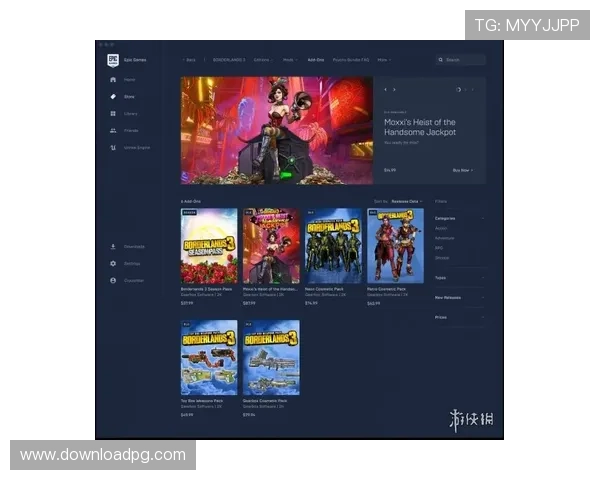The width and height of the screenshot is (600, 480).
Task: Select the Store tag icon in sidebar
Action: [113, 97]
